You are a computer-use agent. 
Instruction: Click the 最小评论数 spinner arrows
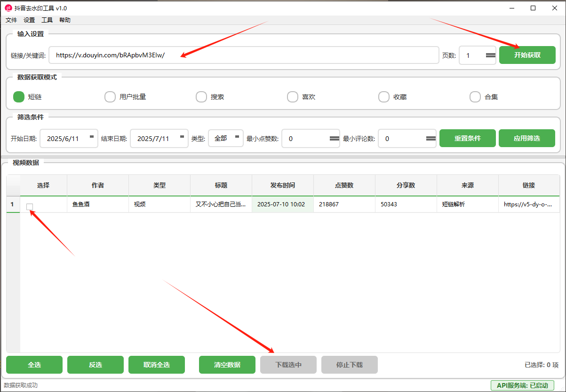click(431, 139)
